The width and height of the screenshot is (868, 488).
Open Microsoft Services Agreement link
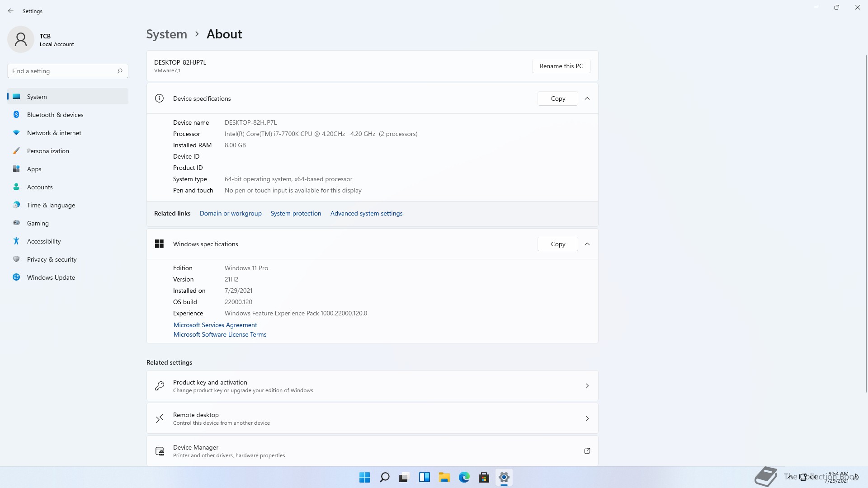pos(215,325)
